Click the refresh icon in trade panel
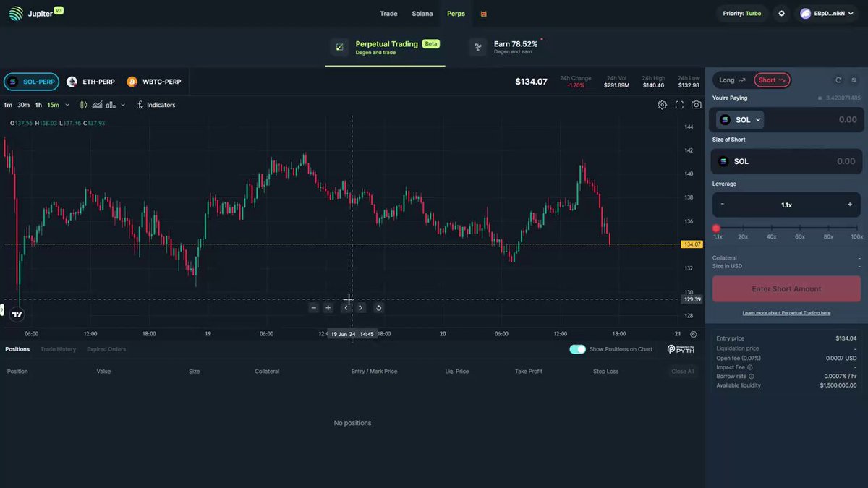This screenshot has height=488, width=868. pos(838,80)
